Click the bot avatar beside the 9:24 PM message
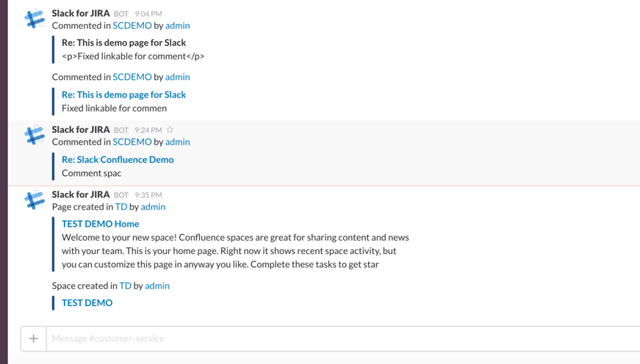This screenshot has height=364, width=640. tap(34, 135)
